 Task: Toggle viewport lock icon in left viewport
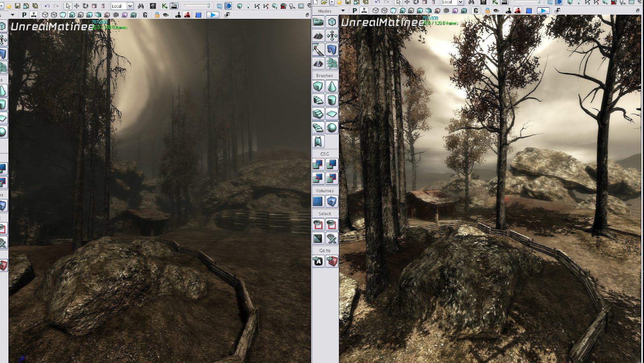tap(157, 15)
